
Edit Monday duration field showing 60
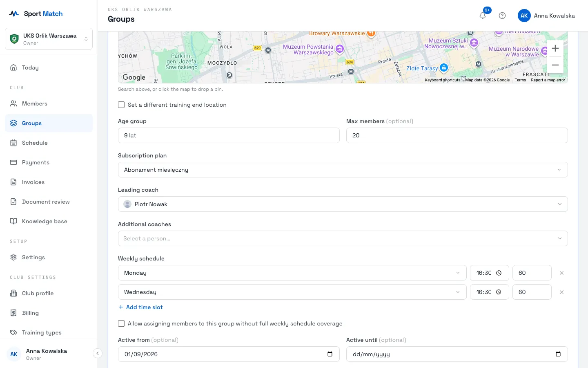click(x=532, y=273)
